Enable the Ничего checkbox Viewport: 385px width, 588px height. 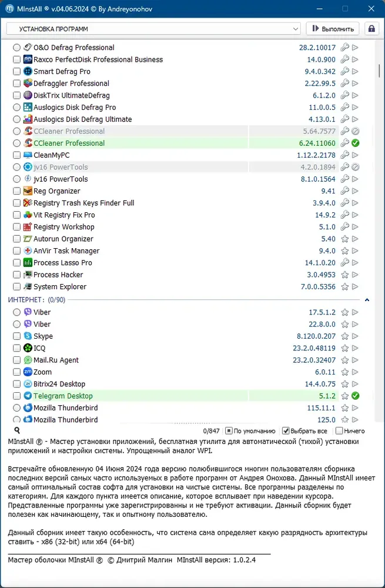(339, 431)
